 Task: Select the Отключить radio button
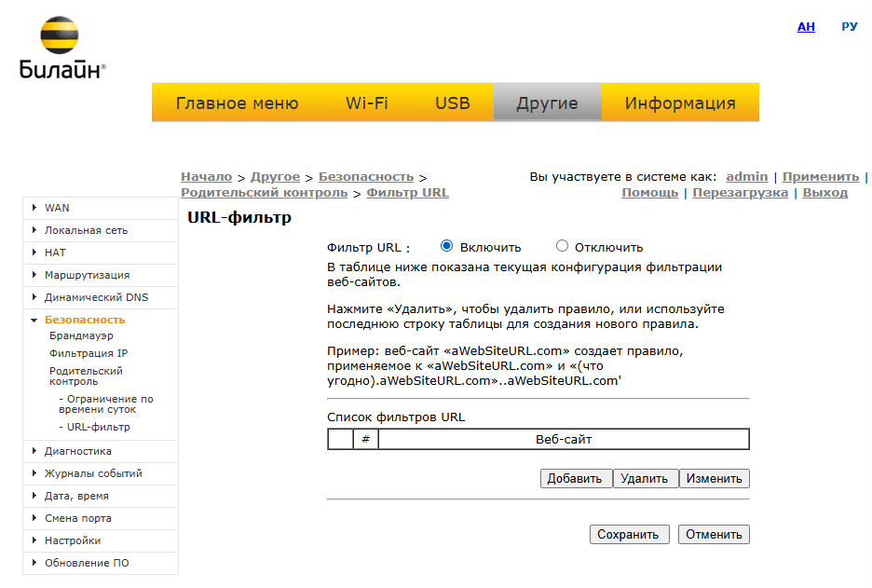coord(562,247)
